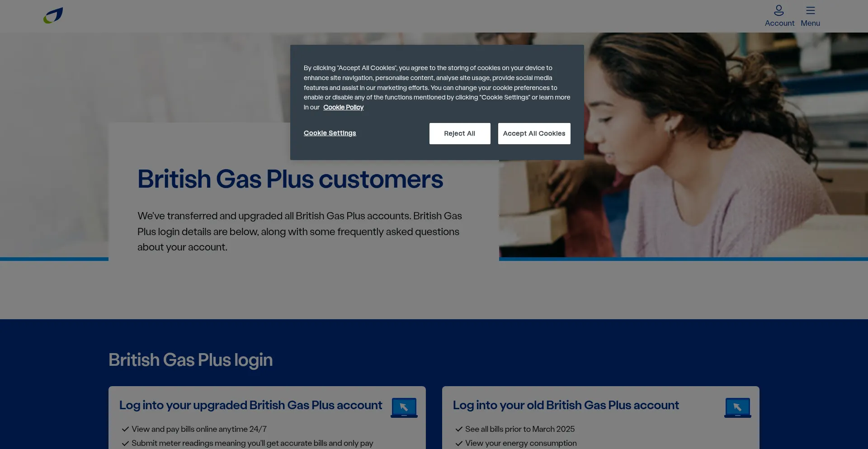Click the checkmark beside Submit meter readings

click(126, 443)
